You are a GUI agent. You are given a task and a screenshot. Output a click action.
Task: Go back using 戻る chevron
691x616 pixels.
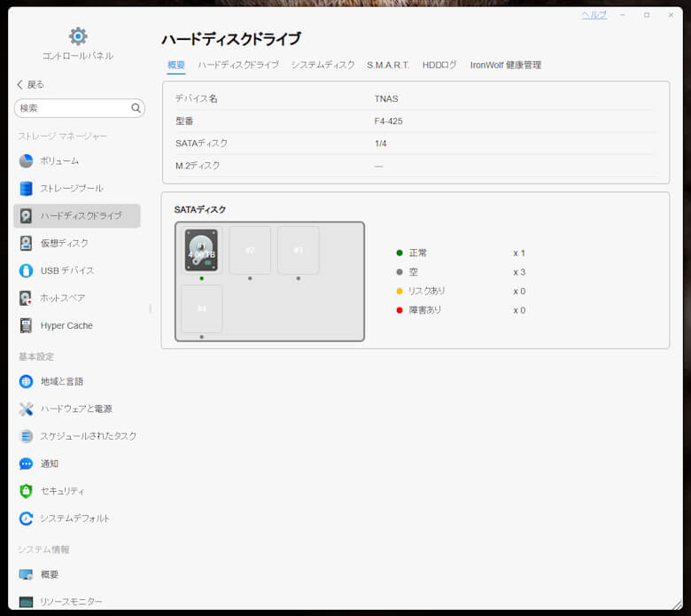[20, 84]
